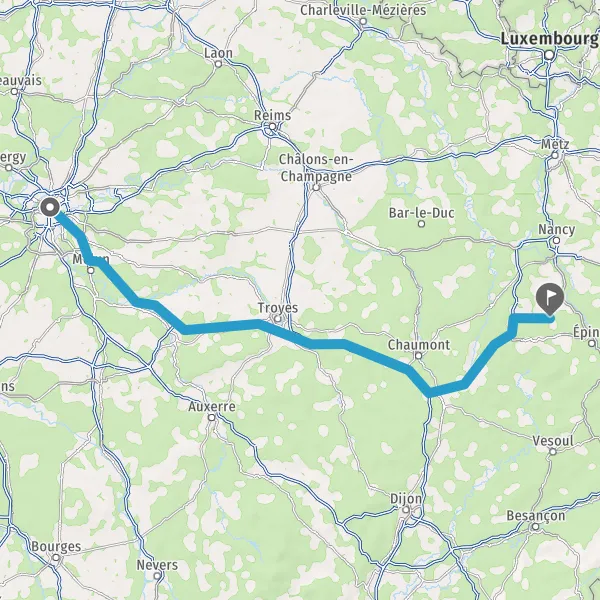Select the Metz city marker
The width and height of the screenshot is (600, 600).
pos(555,155)
